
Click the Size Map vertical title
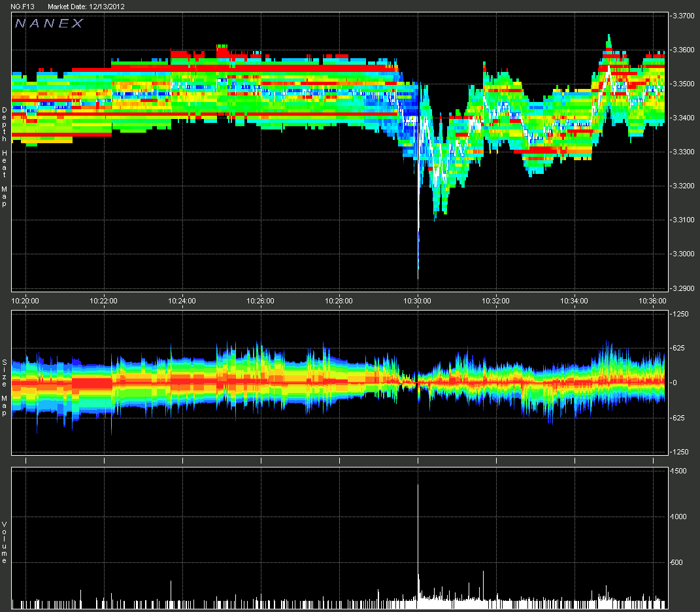5,387
